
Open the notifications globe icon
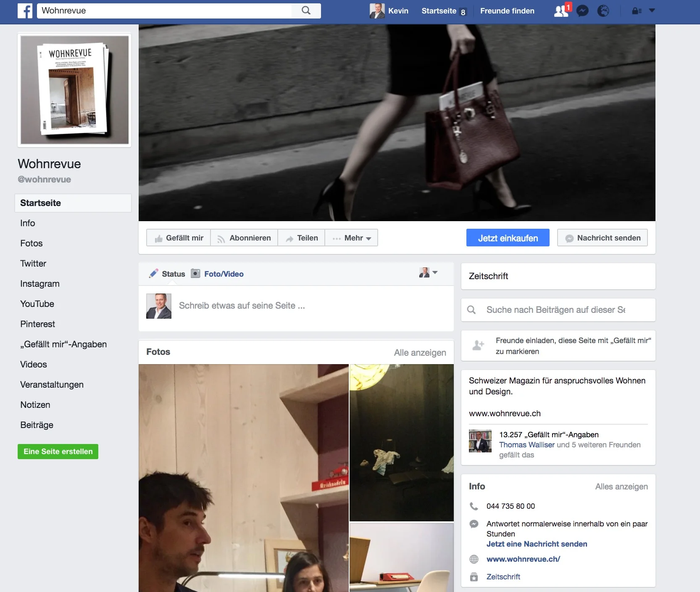tap(603, 11)
